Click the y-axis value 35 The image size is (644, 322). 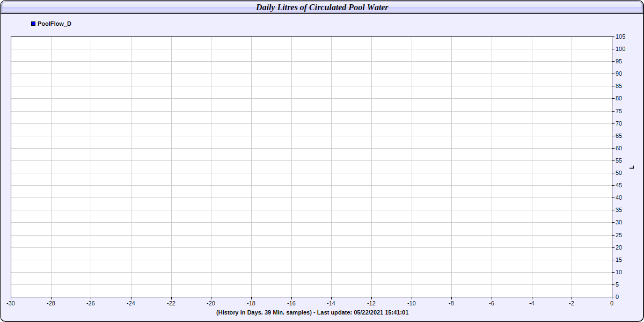[x=619, y=210]
